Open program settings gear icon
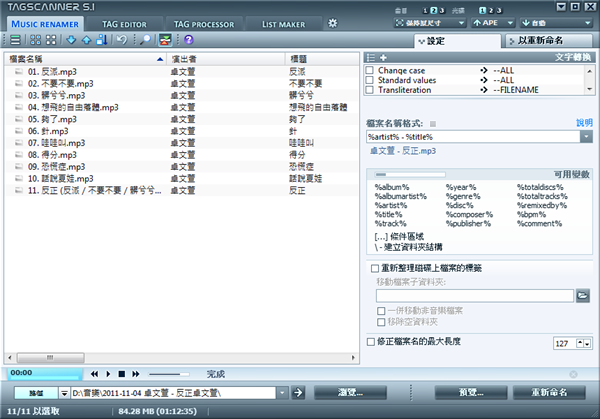The image size is (600, 419). (x=332, y=22)
